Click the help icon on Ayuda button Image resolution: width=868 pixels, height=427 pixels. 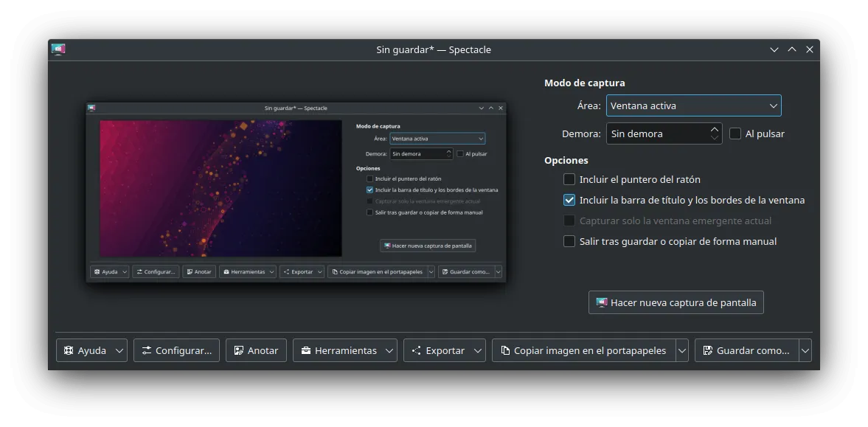(68, 350)
